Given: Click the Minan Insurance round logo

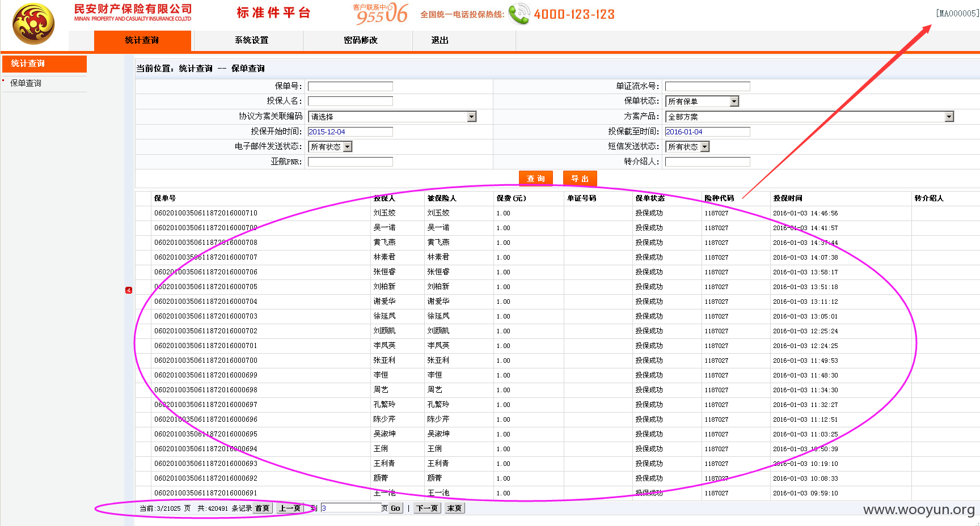Looking at the screenshot, I should click(33, 24).
